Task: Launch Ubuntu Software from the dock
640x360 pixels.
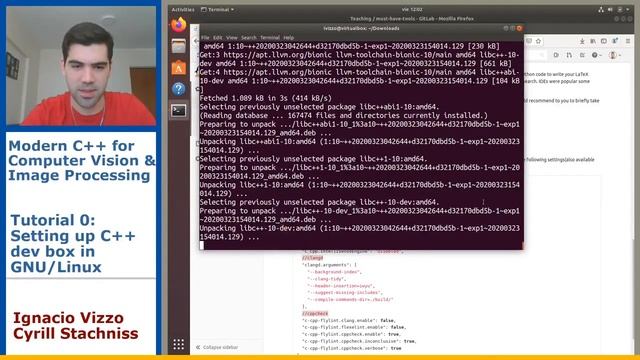Action: click(178, 68)
